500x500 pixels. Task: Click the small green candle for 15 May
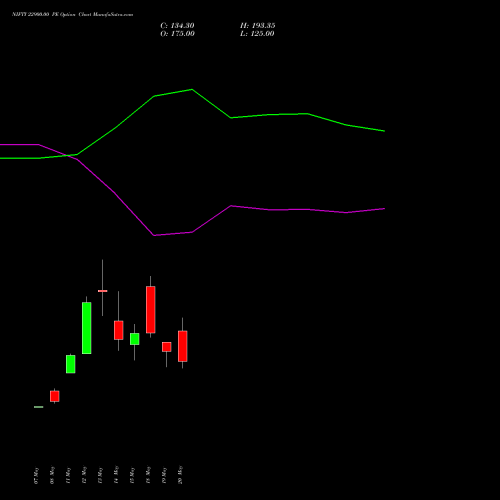pyautogui.click(x=135, y=339)
